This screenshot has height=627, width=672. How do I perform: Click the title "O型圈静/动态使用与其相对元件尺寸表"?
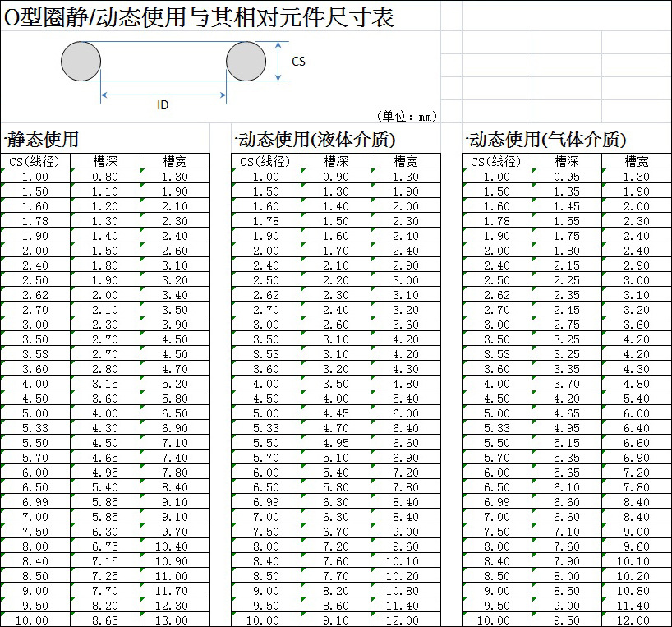tap(199, 17)
